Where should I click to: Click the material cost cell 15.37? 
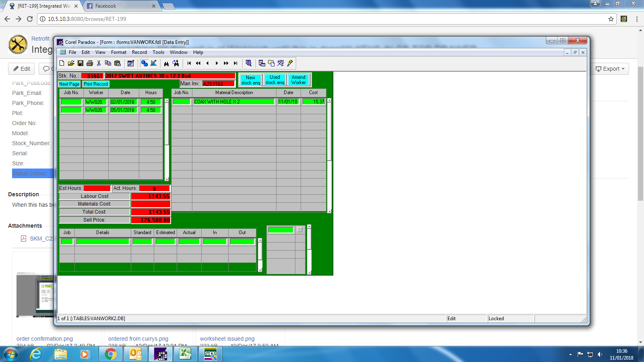314,102
